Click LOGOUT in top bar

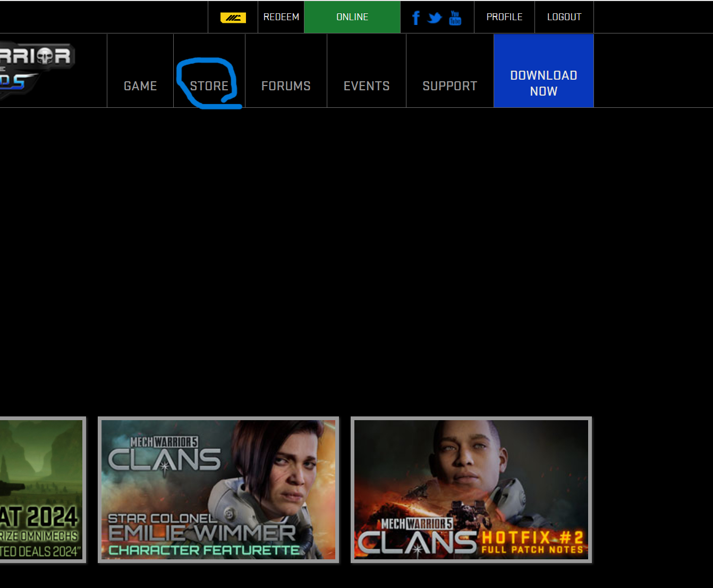point(564,17)
